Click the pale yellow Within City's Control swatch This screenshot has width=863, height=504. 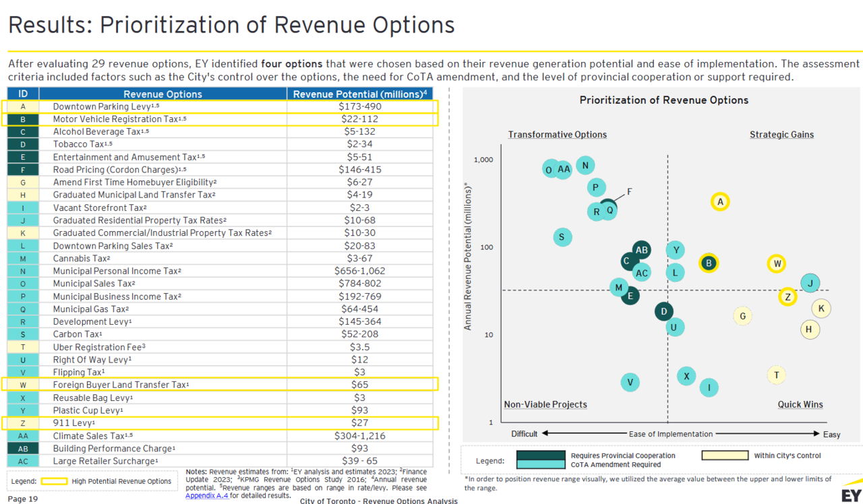click(x=725, y=455)
